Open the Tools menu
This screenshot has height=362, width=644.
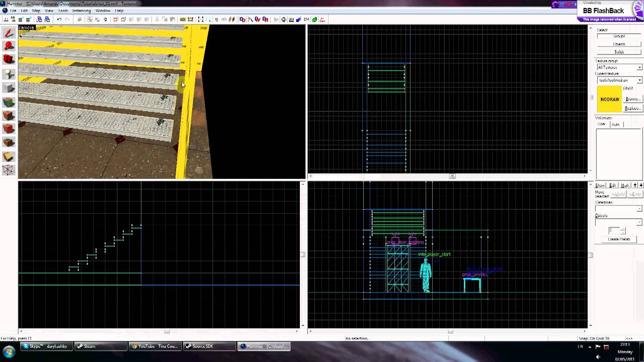coord(63,11)
